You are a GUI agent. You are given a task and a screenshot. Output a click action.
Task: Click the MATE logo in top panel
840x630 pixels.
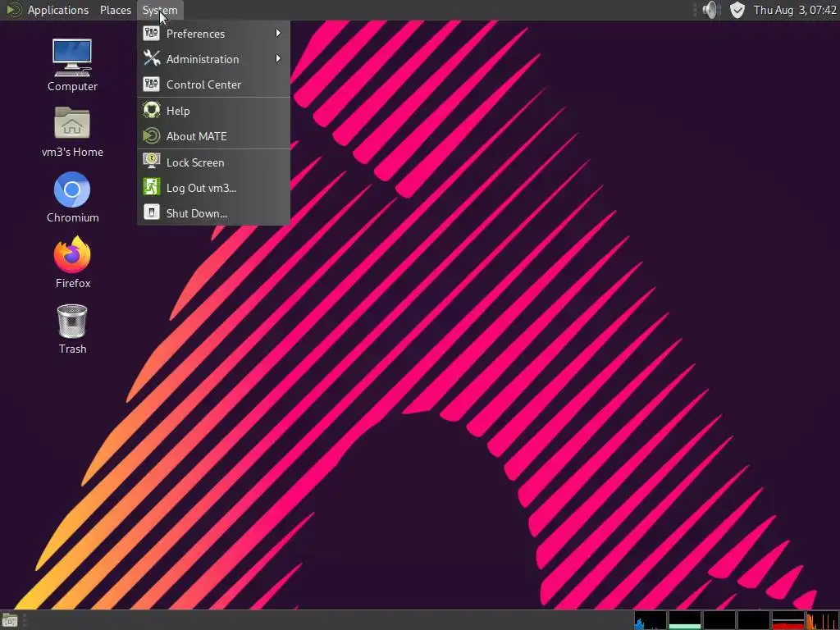14,10
